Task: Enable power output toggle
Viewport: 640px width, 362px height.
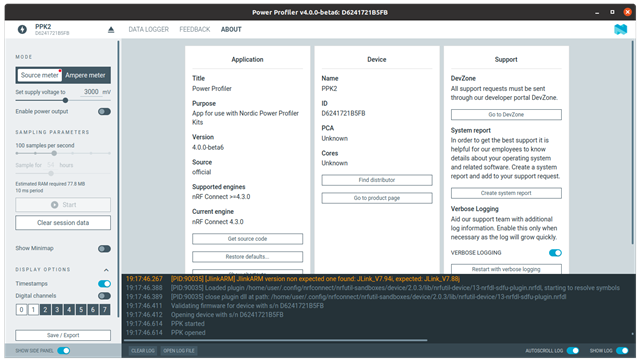Action: point(104,111)
